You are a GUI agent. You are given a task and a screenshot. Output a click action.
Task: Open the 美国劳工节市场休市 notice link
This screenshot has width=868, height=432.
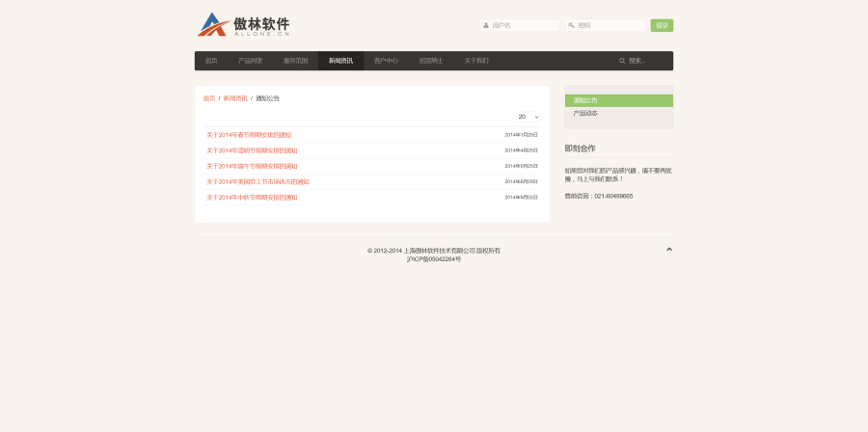pos(258,181)
